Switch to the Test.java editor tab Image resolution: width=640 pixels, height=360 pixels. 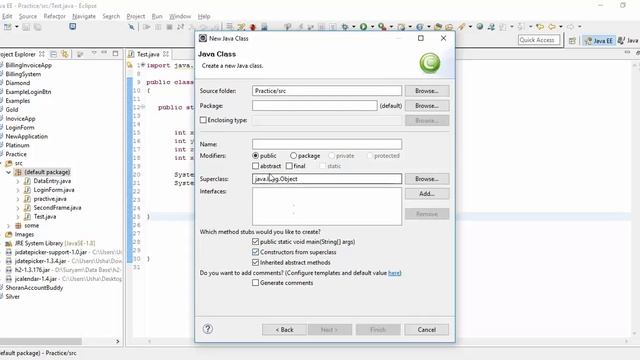tap(148, 54)
